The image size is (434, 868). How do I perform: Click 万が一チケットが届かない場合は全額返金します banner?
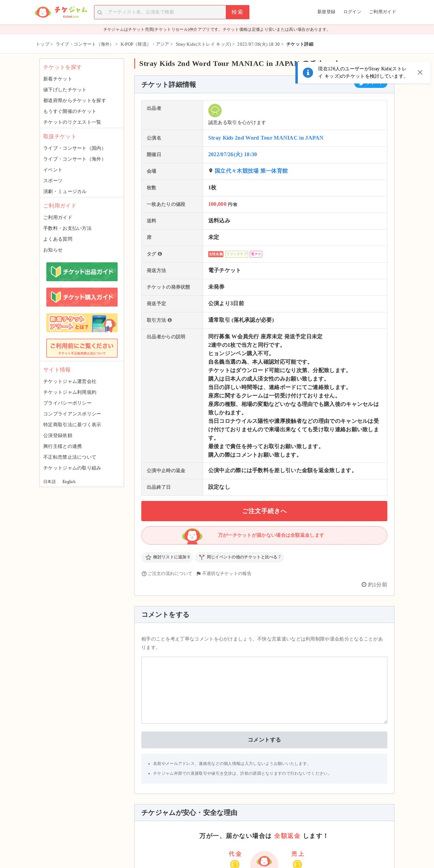264,535
